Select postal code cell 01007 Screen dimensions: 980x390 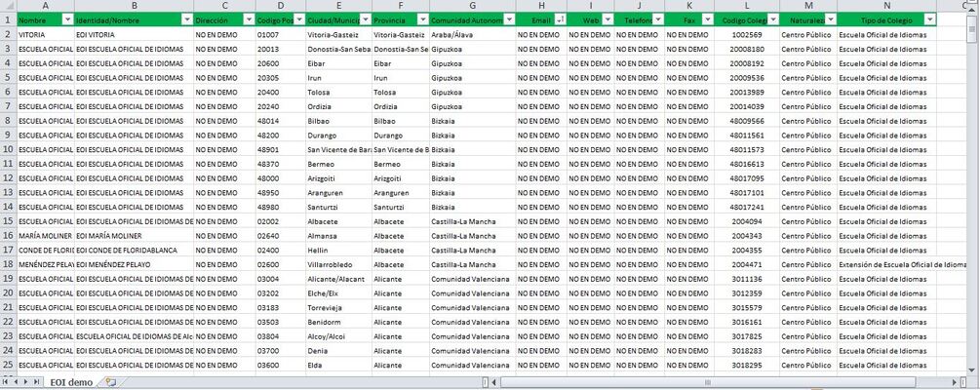281,34
